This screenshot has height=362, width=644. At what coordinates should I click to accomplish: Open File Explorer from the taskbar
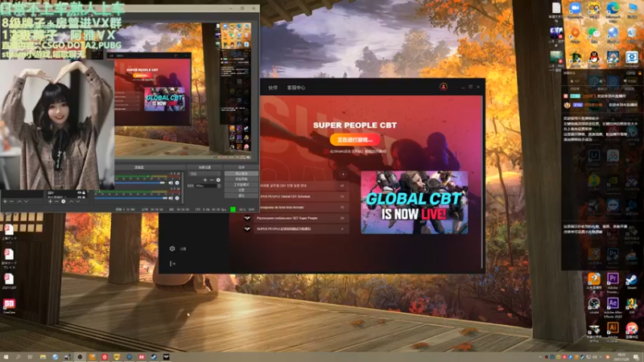tap(43, 357)
